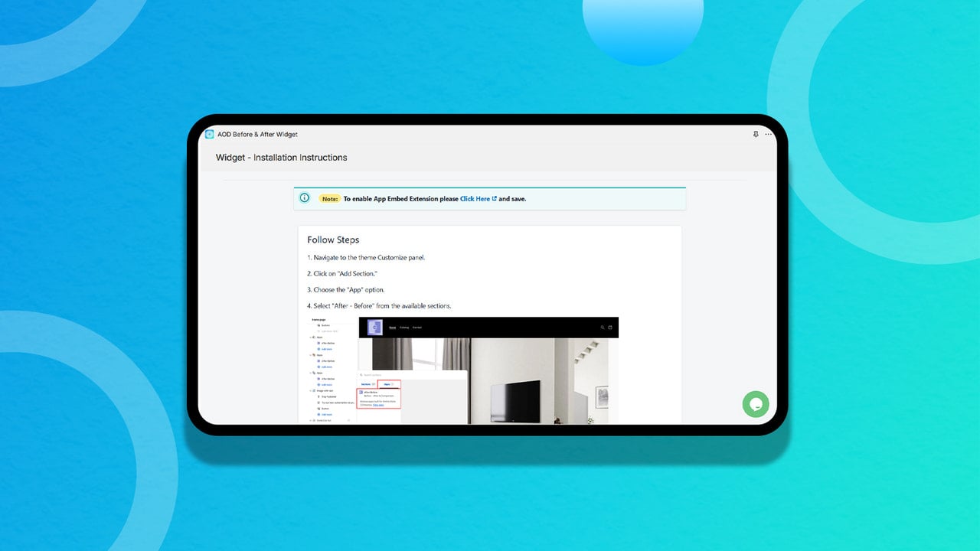Image resolution: width=980 pixels, height=551 pixels.
Task: Click the yellow "Note:" badge
Action: click(x=329, y=199)
